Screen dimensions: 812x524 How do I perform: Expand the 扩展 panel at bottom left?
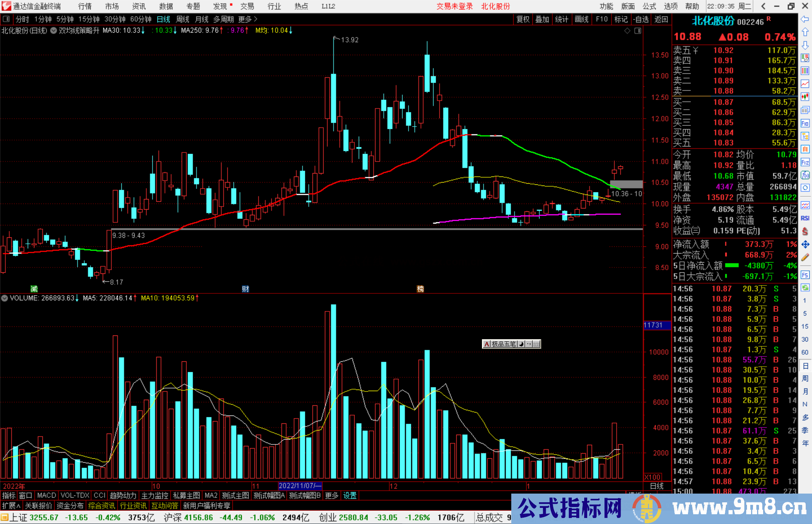[11, 506]
